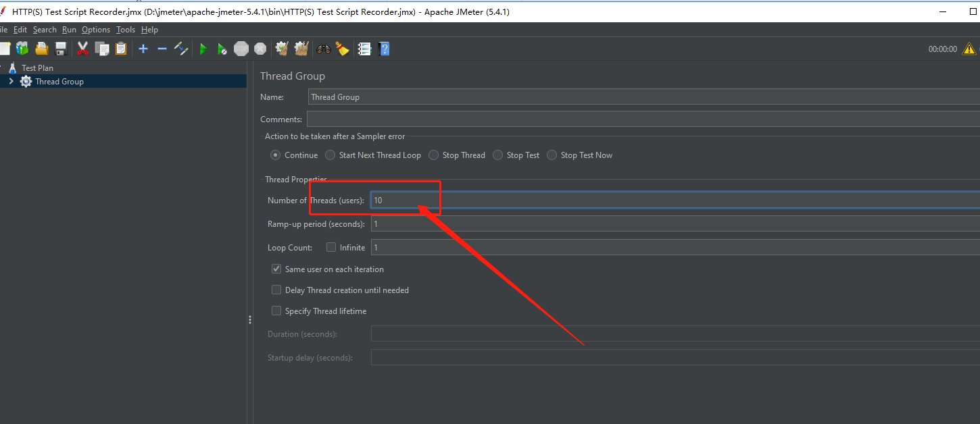Click the Stop test icon
The height and width of the screenshot is (424, 980).
[241, 49]
